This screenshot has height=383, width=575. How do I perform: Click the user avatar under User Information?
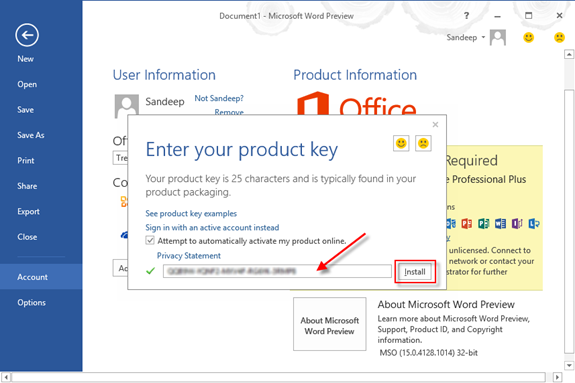127,106
